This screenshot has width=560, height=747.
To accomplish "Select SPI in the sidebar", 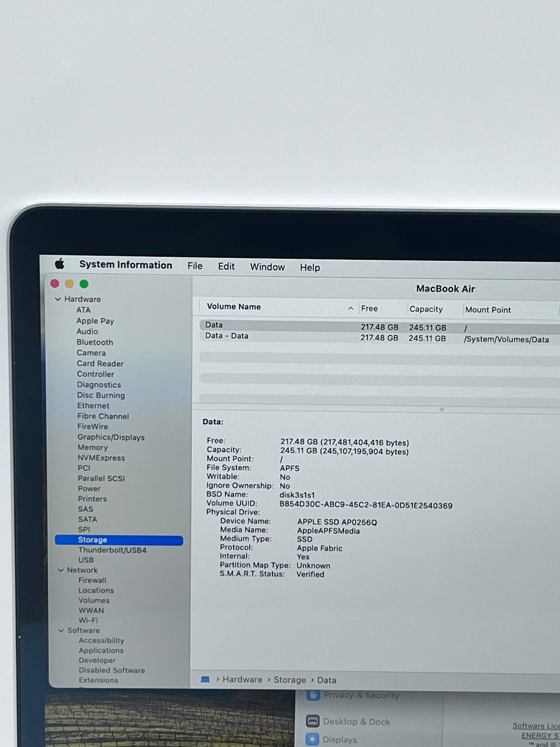I will pyautogui.click(x=84, y=529).
